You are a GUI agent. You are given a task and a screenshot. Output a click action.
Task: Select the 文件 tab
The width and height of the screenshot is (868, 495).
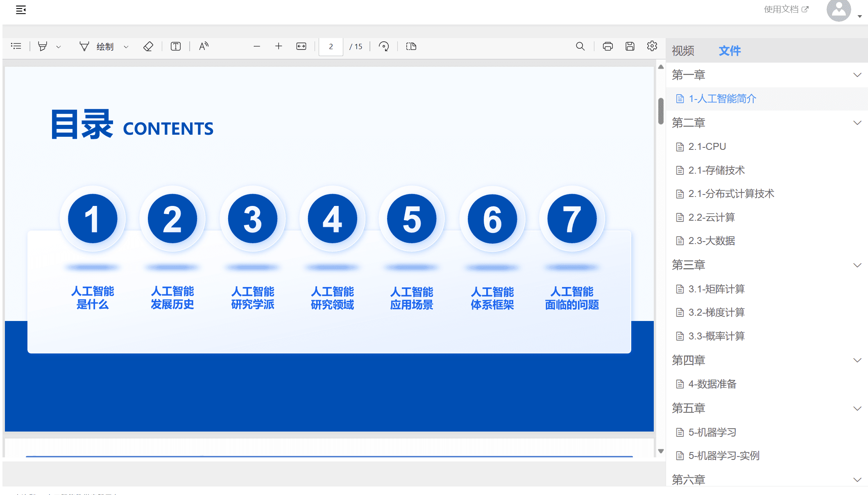[730, 51]
